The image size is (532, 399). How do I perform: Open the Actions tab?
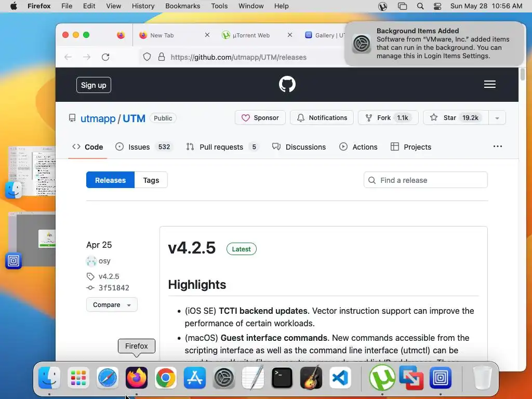358,147
